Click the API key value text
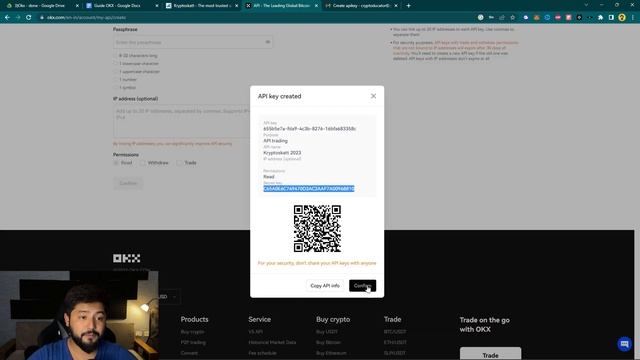The image size is (640, 360). (309, 129)
